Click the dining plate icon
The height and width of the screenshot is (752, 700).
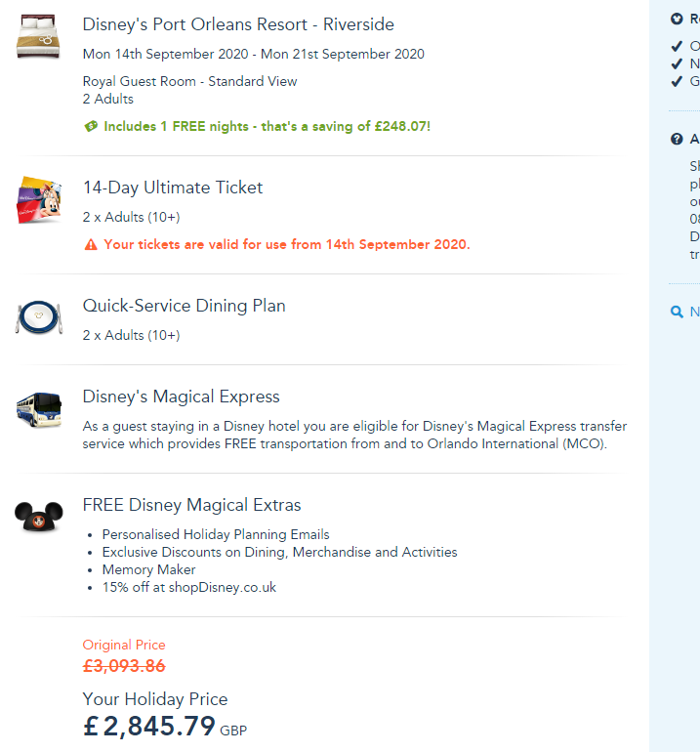point(39,317)
